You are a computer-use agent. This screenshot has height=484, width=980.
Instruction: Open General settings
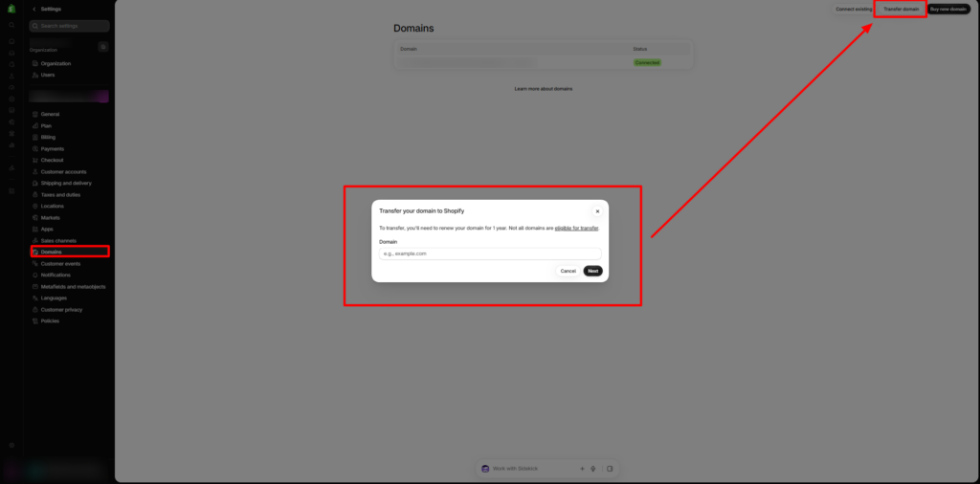[50, 114]
